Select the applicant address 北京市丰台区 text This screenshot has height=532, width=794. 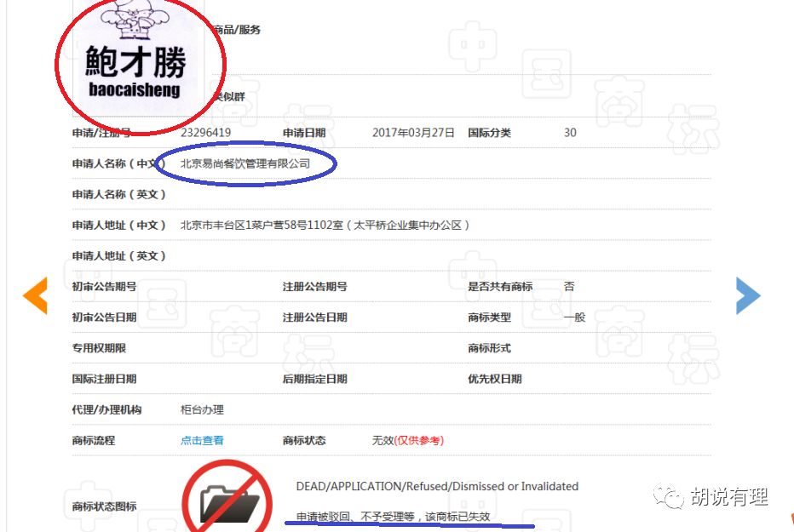coord(325,225)
